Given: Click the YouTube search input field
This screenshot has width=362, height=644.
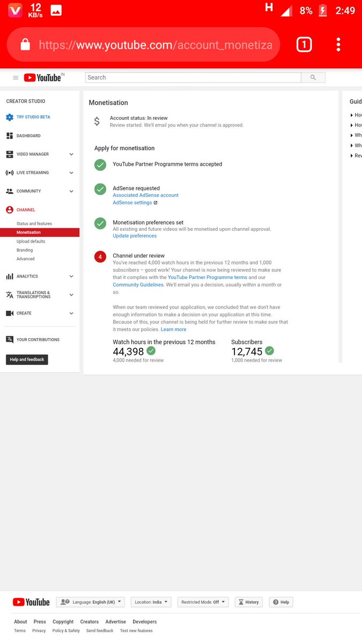Looking at the screenshot, I should pyautogui.click(x=193, y=78).
